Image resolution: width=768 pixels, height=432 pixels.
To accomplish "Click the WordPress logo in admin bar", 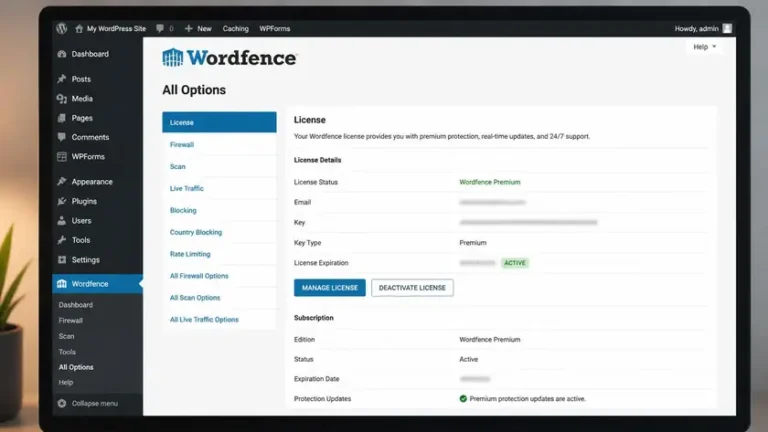I will coord(61,28).
